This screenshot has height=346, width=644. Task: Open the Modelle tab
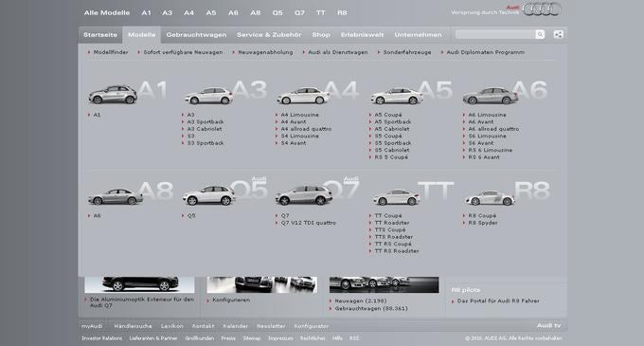[x=142, y=35]
